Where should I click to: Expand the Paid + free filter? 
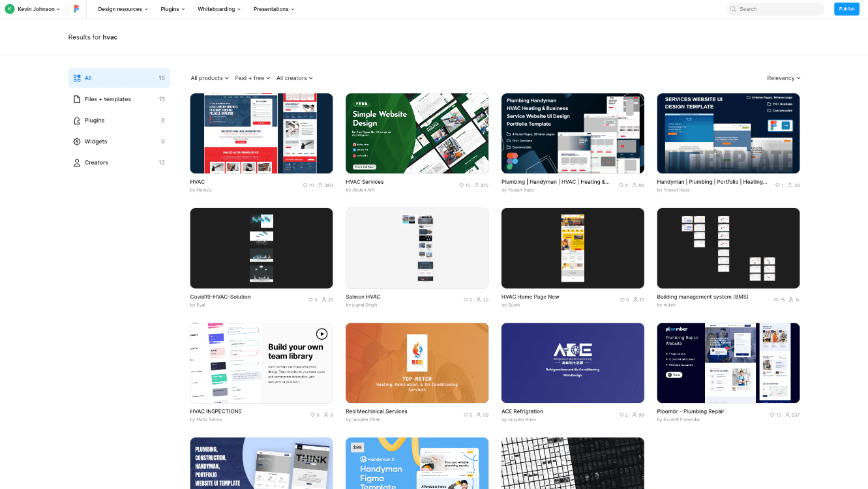coord(252,78)
